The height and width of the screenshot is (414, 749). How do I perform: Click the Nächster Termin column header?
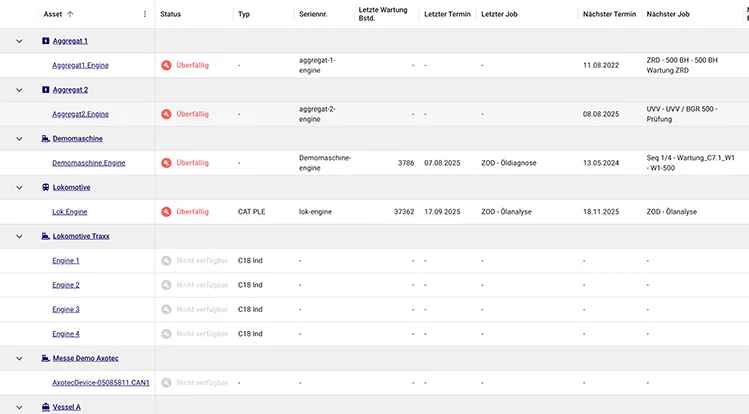click(610, 14)
